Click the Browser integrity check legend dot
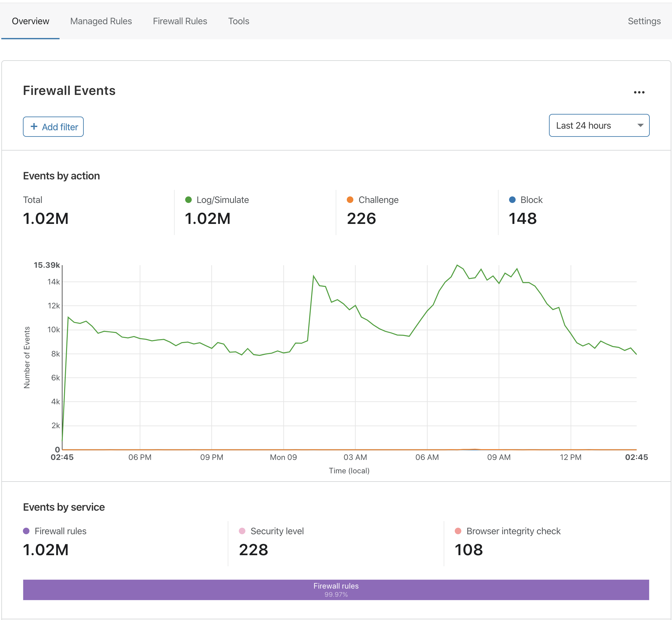 [x=458, y=531]
